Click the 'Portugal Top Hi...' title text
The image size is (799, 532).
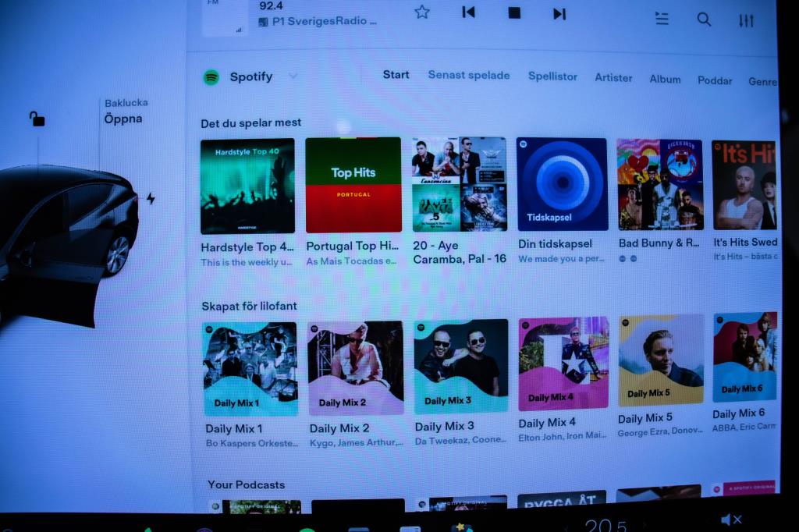point(352,246)
